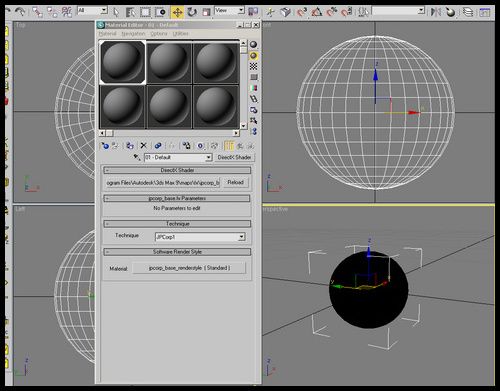Toggle the Backlight icon
Image resolution: width=500 pixels, height=391 pixels.
[254, 55]
